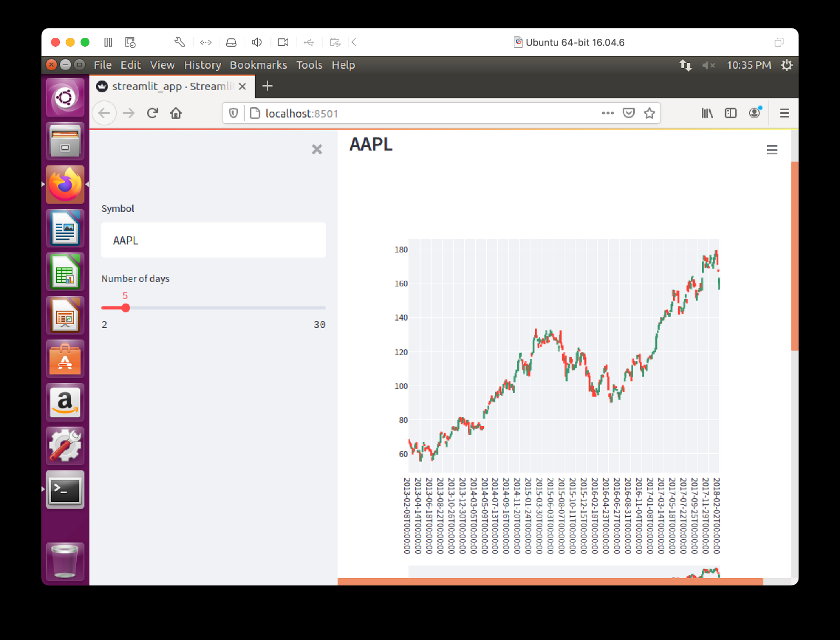
Task: Open Amazon launcher in dock
Action: click(x=65, y=402)
